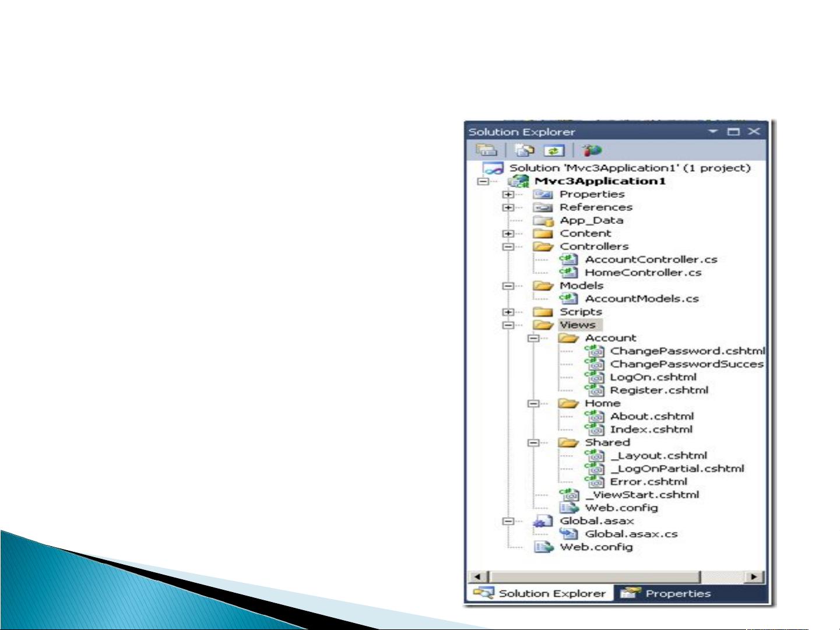Click the _LogOnPartial.cshtml file icon
The width and height of the screenshot is (840, 630).
[594, 469]
